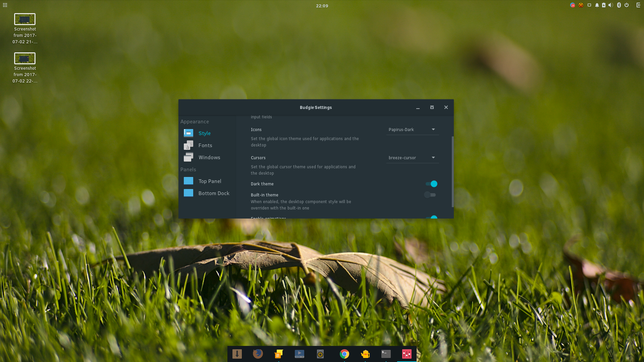Open the terminal from the dock

tap(386, 354)
